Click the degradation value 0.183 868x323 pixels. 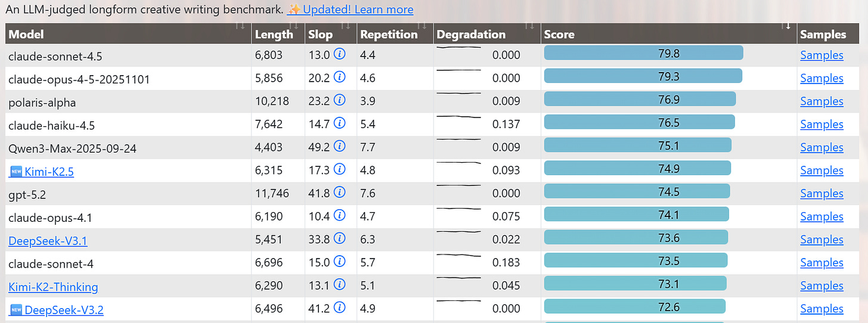click(506, 262)
